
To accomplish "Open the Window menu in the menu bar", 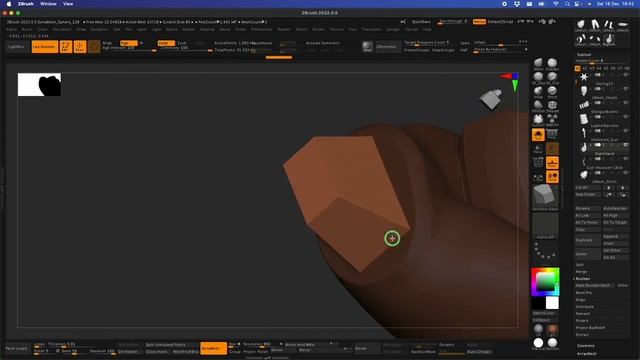I will [x=48, y=4].
